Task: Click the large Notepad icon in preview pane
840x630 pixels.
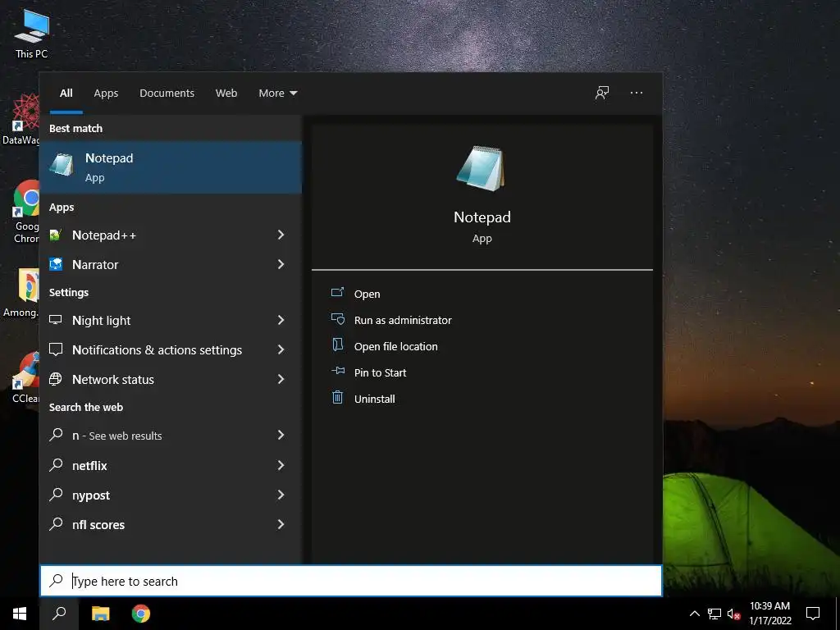Action: tap(481, 168)
